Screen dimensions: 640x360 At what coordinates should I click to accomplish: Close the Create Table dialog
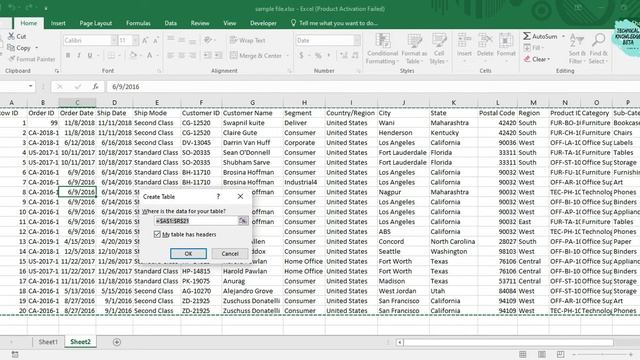240,196
